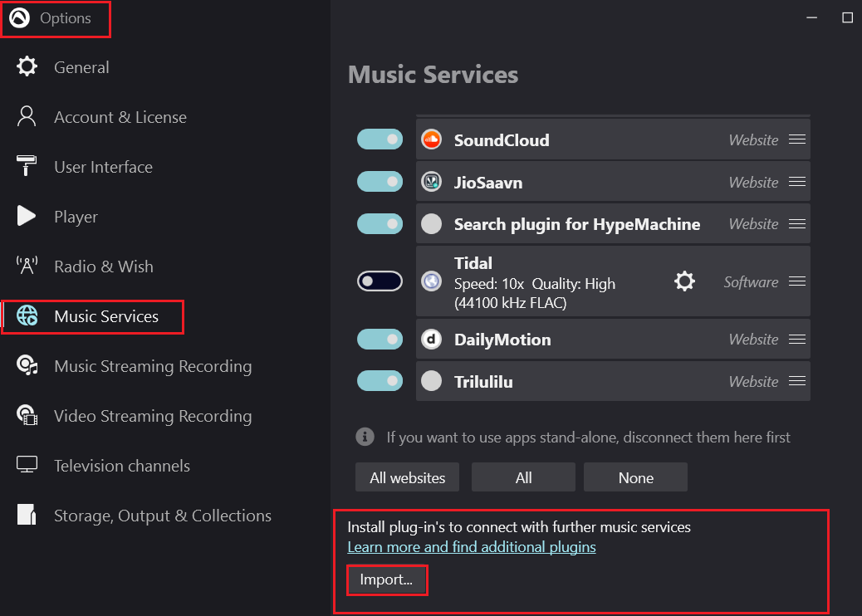The height and width of the screenshot is (616, 862).
Task: Click the JioSaavn logo icon
Action: 432,181
